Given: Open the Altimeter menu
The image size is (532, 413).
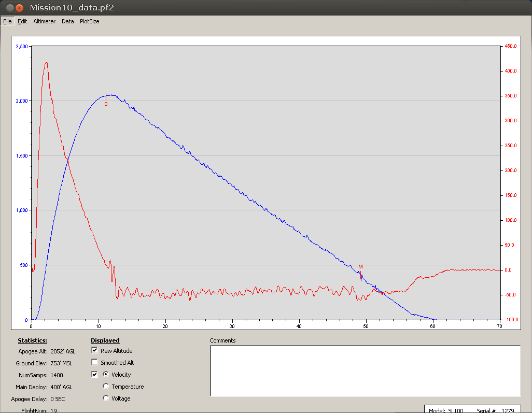Looking at the screenshot, I should [45, 21].
